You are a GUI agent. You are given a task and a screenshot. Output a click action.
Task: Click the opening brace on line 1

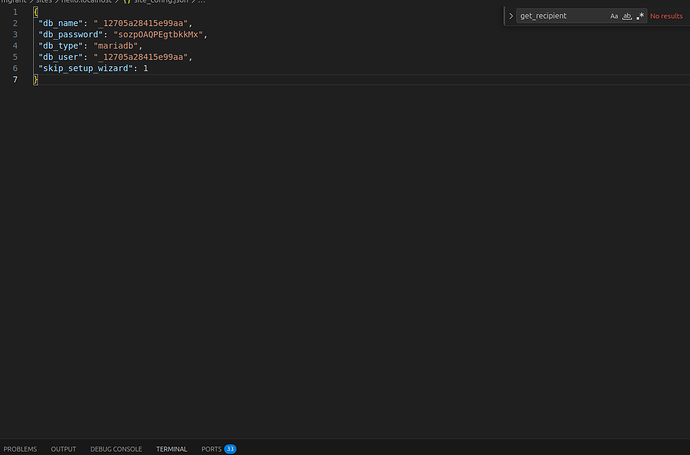coord(35,12)
